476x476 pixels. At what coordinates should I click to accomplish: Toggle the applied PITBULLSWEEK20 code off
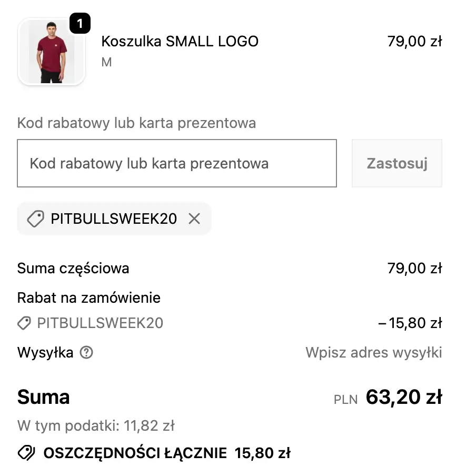click(x=194, y=219)
